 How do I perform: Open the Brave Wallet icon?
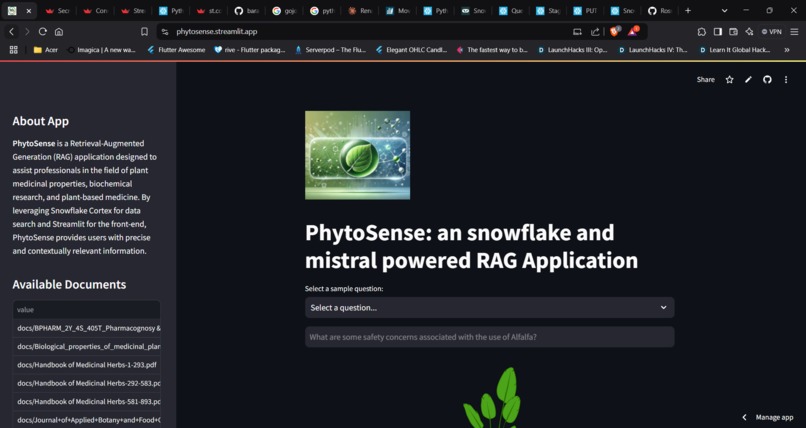(x=734, y=32)
